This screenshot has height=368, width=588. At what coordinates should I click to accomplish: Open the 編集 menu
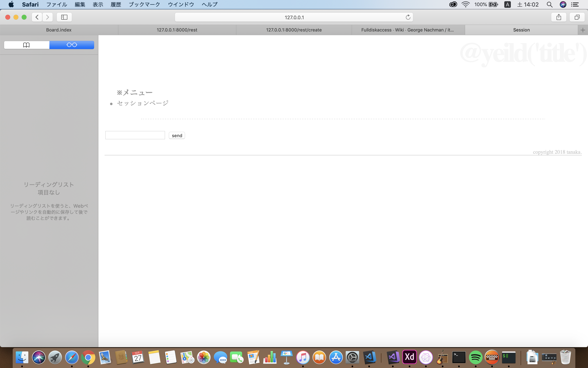(80, 4)
